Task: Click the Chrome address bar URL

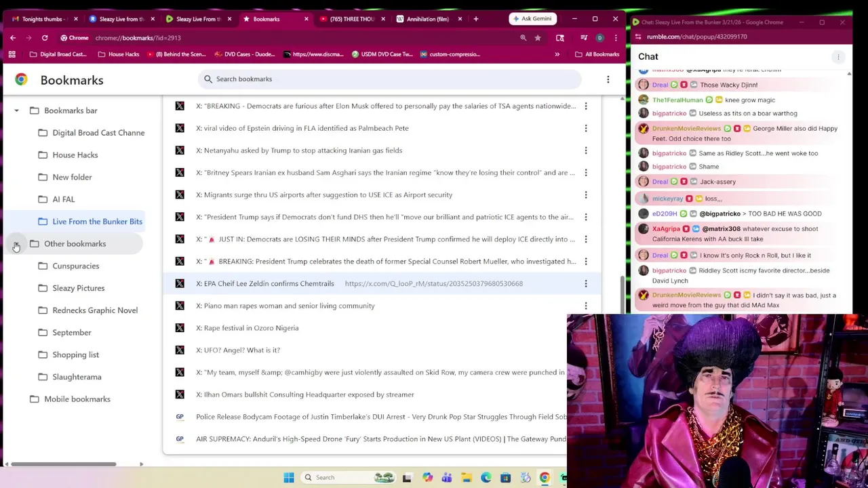Action: pos(138,38)
